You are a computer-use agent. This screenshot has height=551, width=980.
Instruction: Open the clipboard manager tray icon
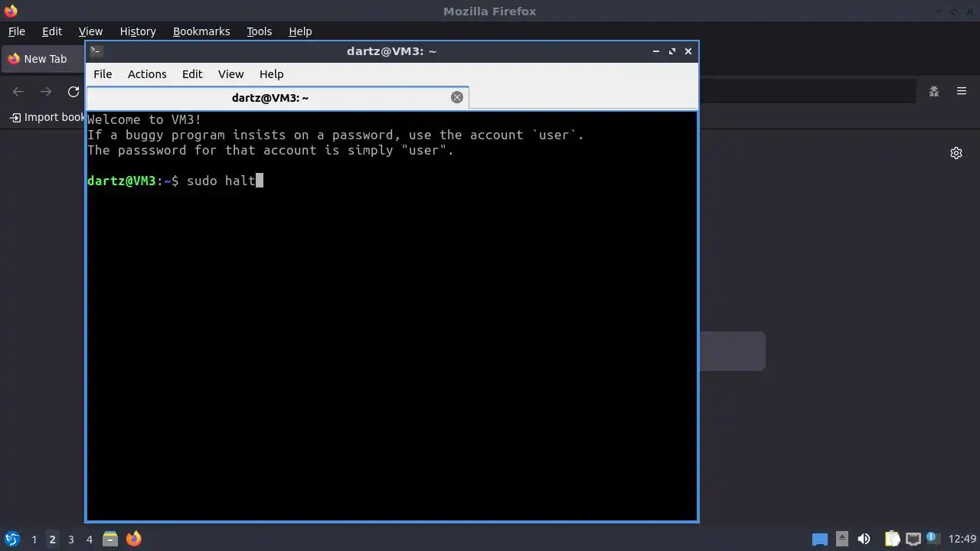coord(892,539)
